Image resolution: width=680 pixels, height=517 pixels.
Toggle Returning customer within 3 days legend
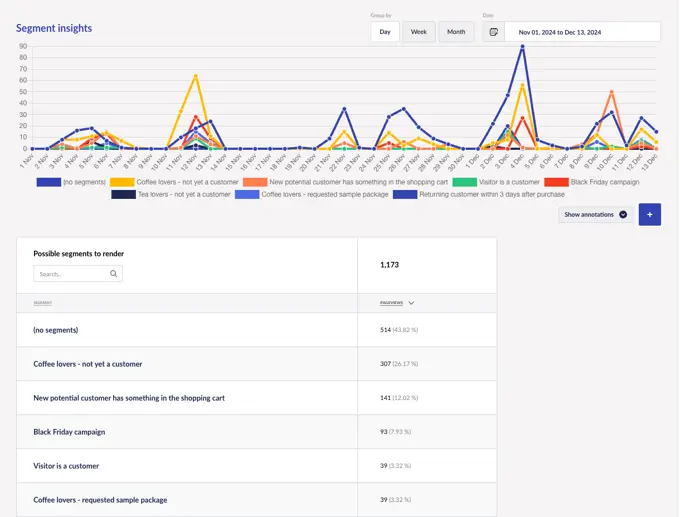coord(405,194)
